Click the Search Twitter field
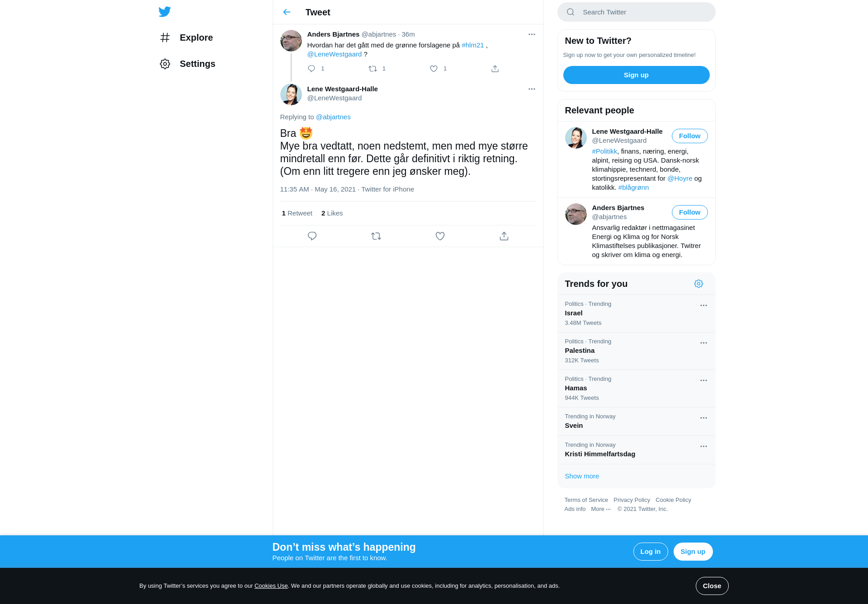This screenshot has height=604, width=868. [x=636, y=12]
